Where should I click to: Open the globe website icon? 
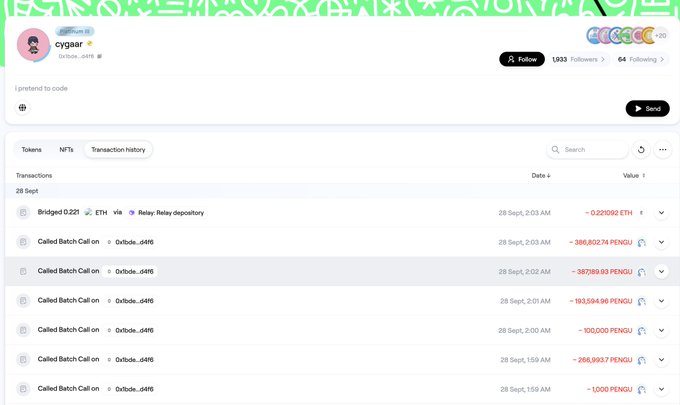23,108
